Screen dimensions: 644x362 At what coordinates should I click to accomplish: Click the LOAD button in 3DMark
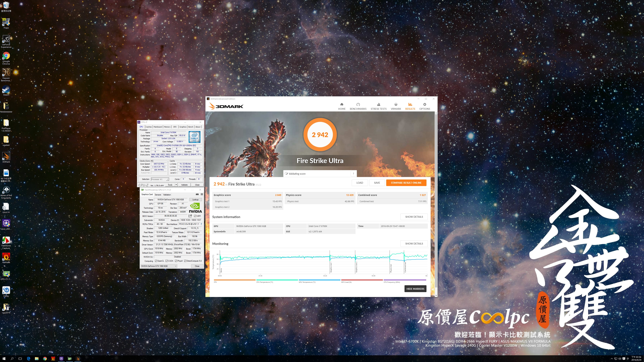coord(360,183)
